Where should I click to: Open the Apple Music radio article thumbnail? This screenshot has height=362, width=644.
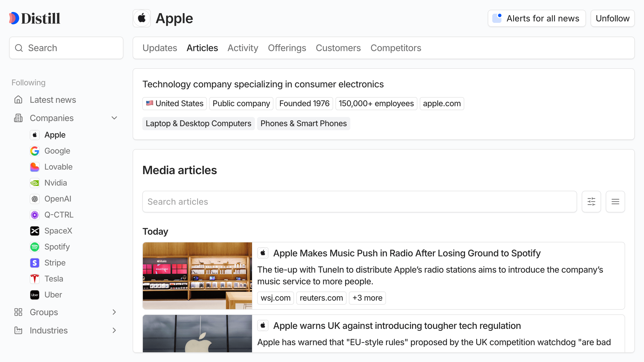[x=197, y=275]
